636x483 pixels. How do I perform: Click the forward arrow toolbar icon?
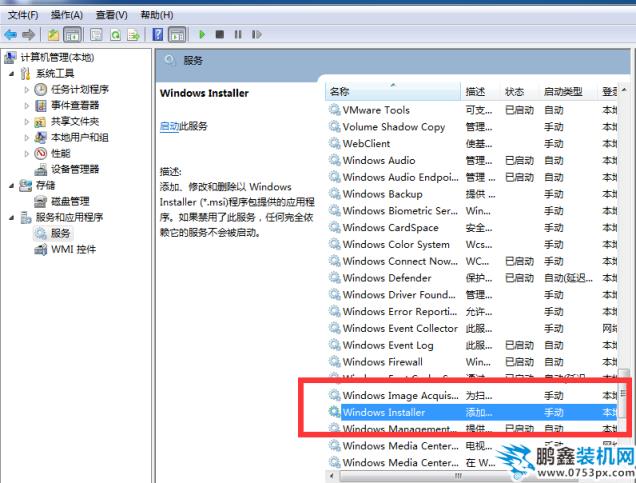tap(28, 35)
